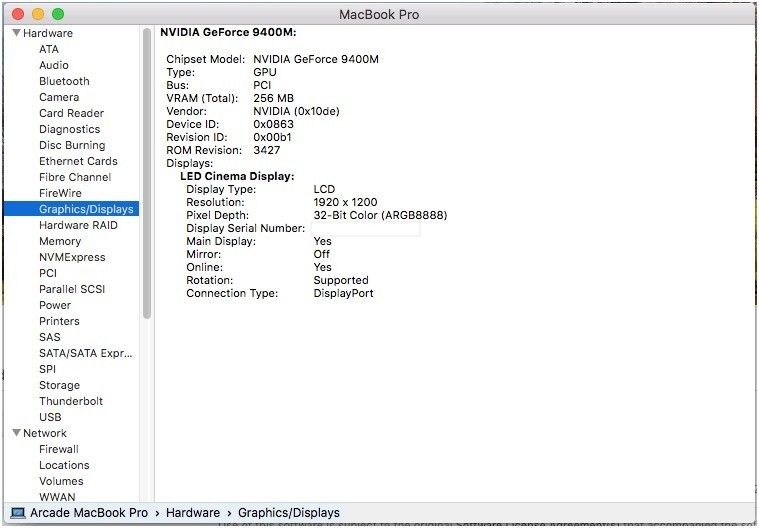Open the Memory hardware entry
Screen dimensions: 759x528
(60, 241)
